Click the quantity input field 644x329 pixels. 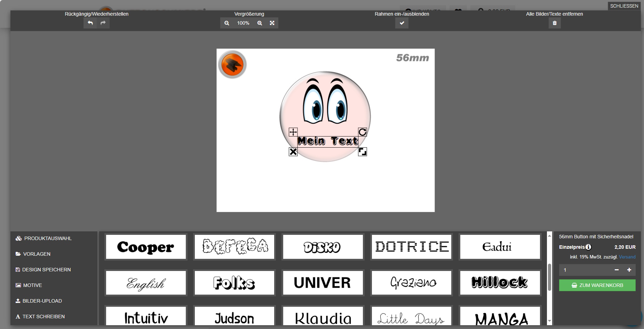pos(585,270)
